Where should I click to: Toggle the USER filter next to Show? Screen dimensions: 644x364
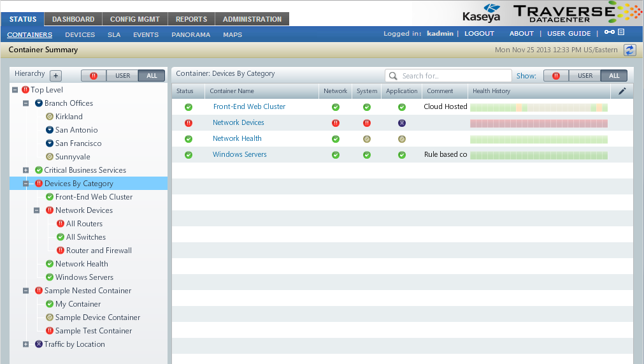(585, 76)
